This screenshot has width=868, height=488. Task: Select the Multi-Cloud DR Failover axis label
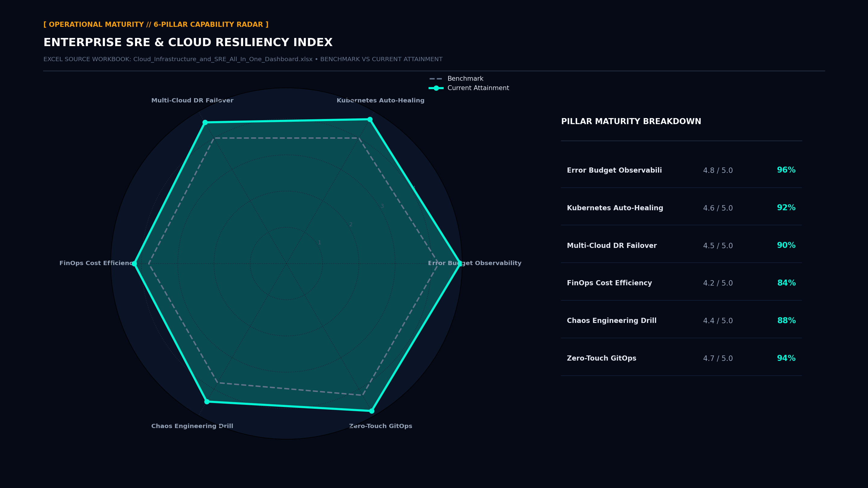click(192, 100)
